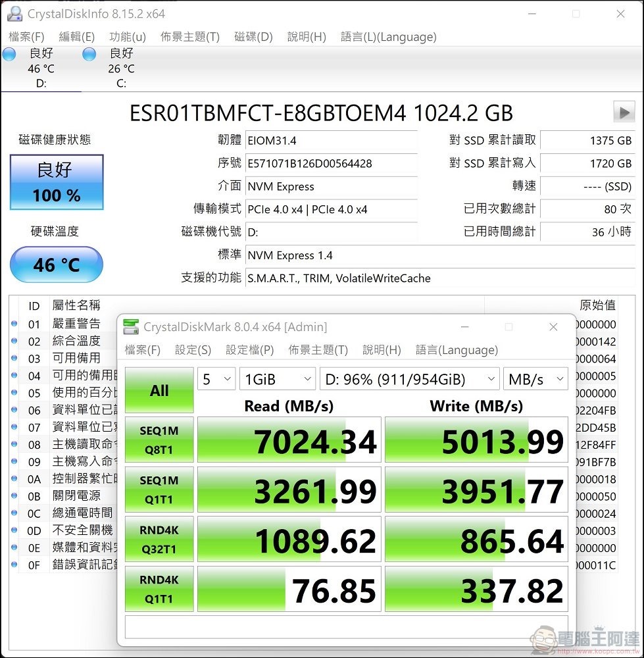644x658 pixels.
Task: Open CrystalDiskInfo 說明(H) menu
Action: click(307, 37)
